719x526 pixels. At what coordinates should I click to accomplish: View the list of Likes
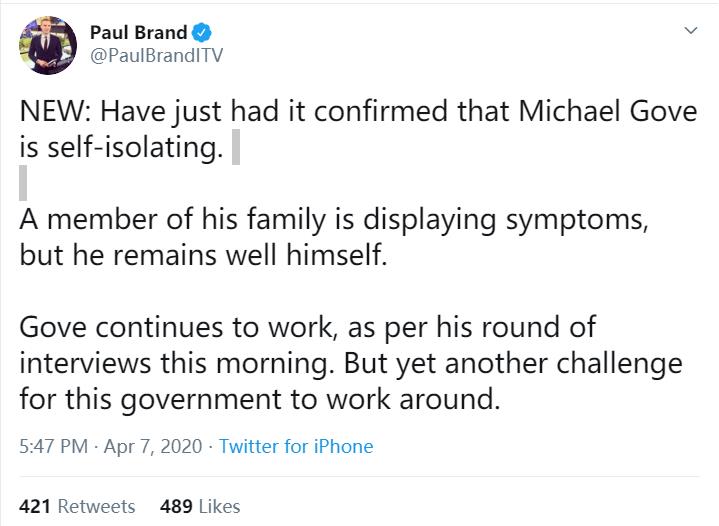click(x=219, y=506)
